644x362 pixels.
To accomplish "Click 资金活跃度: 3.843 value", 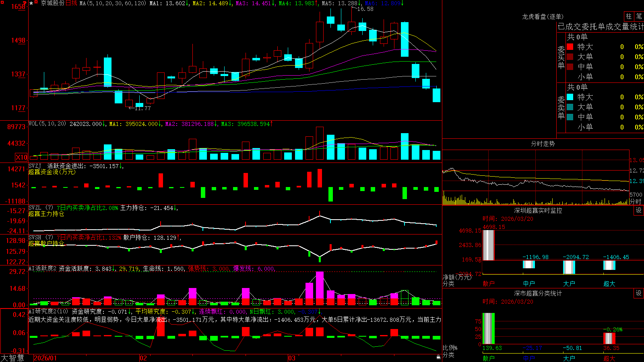I will coord(85,268).
